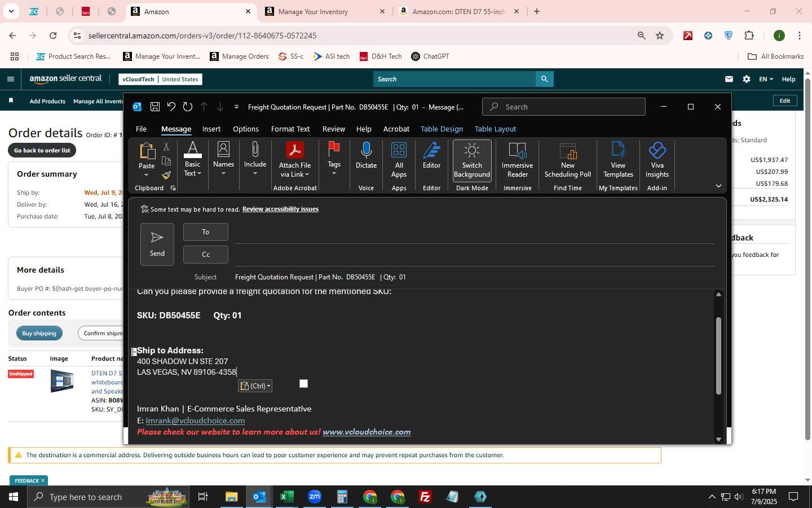The height and width of the screenshot is (508, 812).
Task: Switch to Manage Your Inventory browser tab
Action: coord(324,11)
